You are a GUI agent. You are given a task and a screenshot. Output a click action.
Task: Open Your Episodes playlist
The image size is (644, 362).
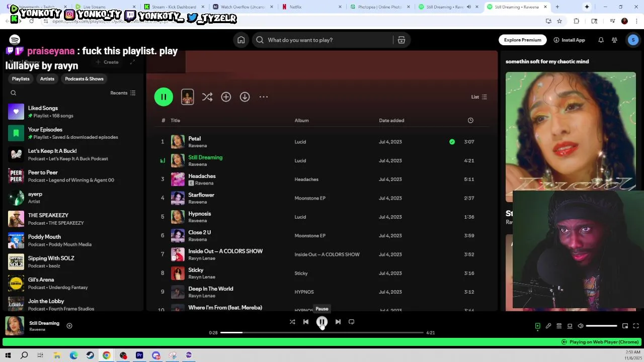click(72, 133)
